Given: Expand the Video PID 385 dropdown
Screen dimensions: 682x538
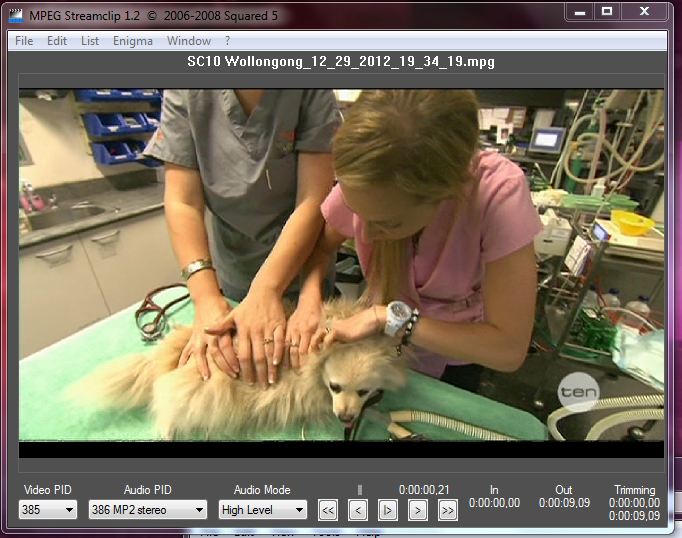Looking at the screenshot, I should (x=48, y=509).
